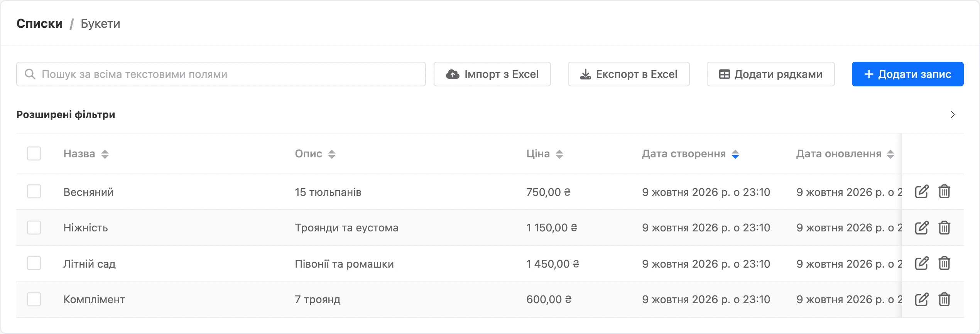980x334 pixels.
Task: Click the Комплімент name cell
Action: pyautogui.click(x=94, y=299)
